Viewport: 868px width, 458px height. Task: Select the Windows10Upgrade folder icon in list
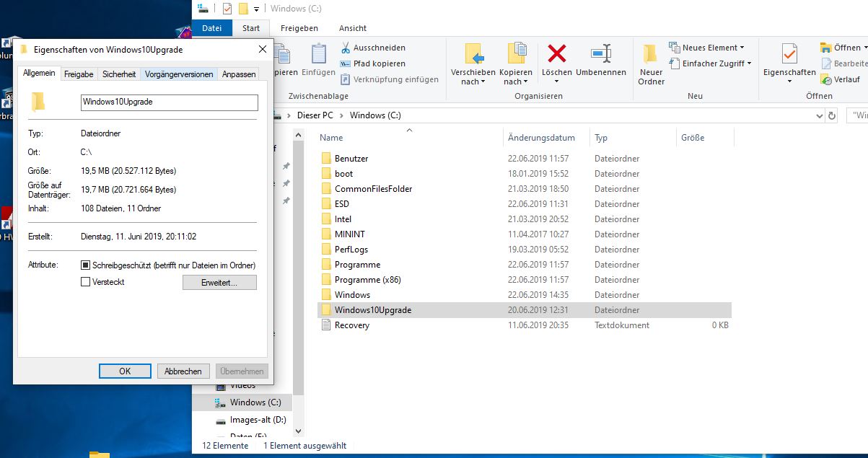click(x=325, y=309)
